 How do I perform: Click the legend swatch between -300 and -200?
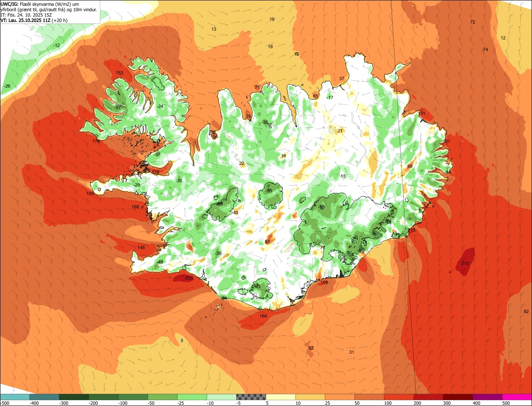pyautogui.click(x=74, y=397)
